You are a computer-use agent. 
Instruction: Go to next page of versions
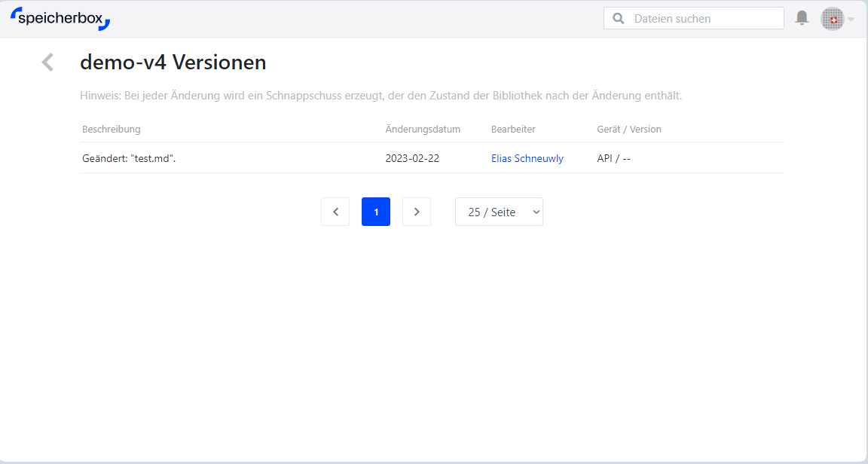pos(417,212)
